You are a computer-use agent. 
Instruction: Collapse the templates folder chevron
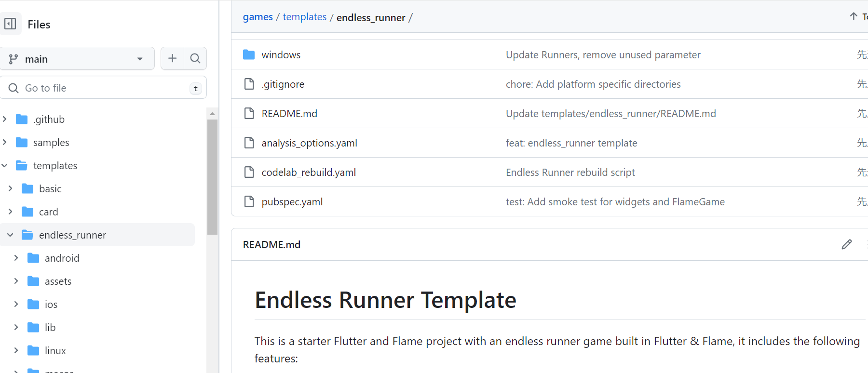pyautogui.click(x=5, y=165)
